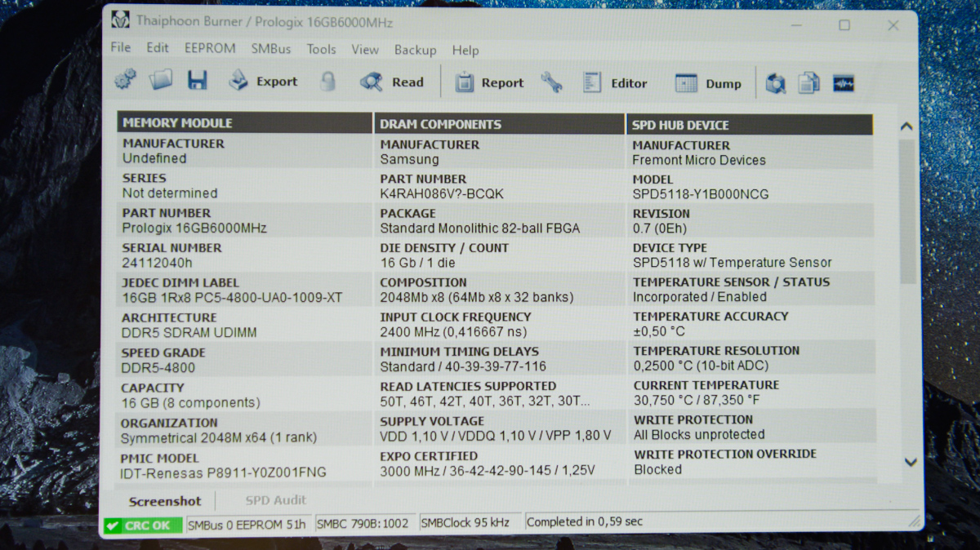Open the settings gears icon in toolbar
Viewport: 980px width, 550px height.
coord(126,79)
